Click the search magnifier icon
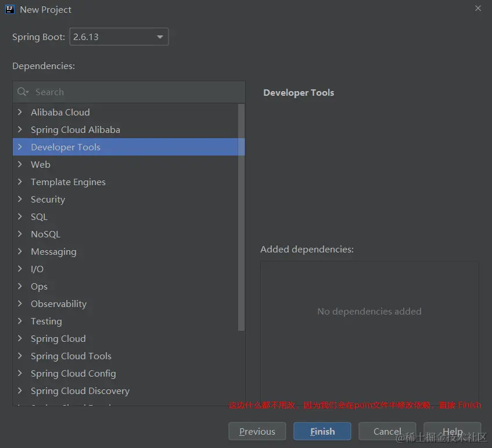 [23, 92]
